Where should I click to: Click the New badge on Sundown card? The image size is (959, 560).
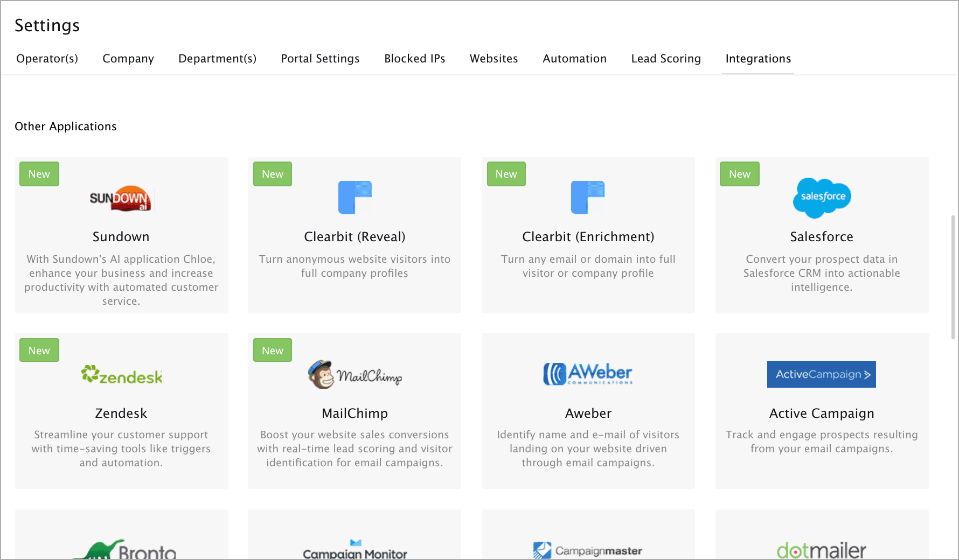pos(39,174)
